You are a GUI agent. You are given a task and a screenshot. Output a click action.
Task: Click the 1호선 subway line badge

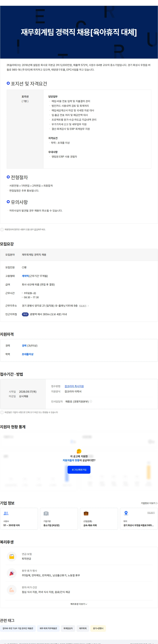pos(25,314)
